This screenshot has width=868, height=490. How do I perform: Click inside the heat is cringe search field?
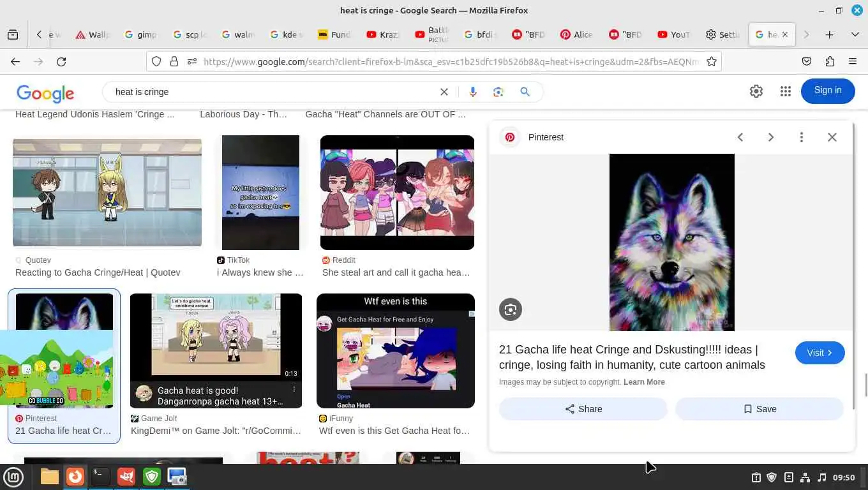click(x=271, y=92)
